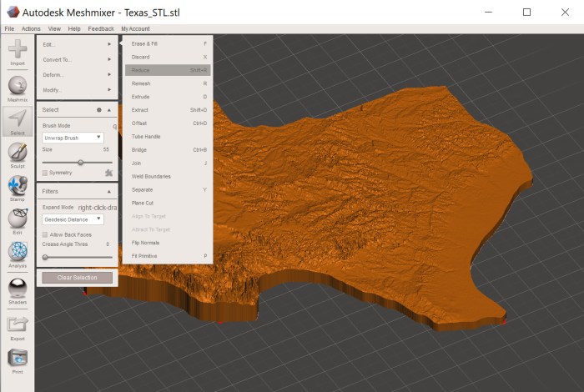
Task: Choose Tube Handle command
Action: 168,137
